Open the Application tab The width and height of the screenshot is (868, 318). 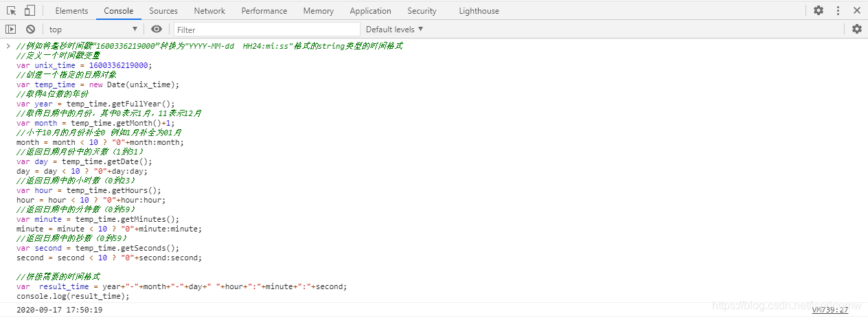[370, 10]
